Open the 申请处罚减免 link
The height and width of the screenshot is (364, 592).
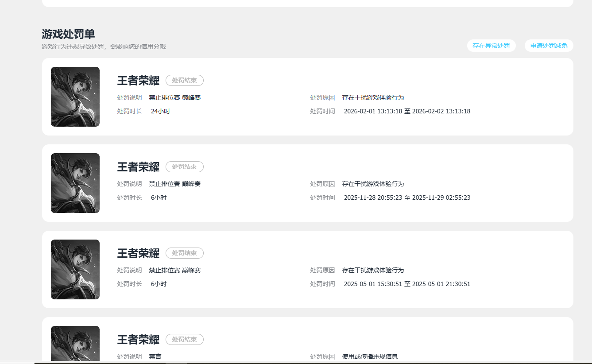coord(549,46)
